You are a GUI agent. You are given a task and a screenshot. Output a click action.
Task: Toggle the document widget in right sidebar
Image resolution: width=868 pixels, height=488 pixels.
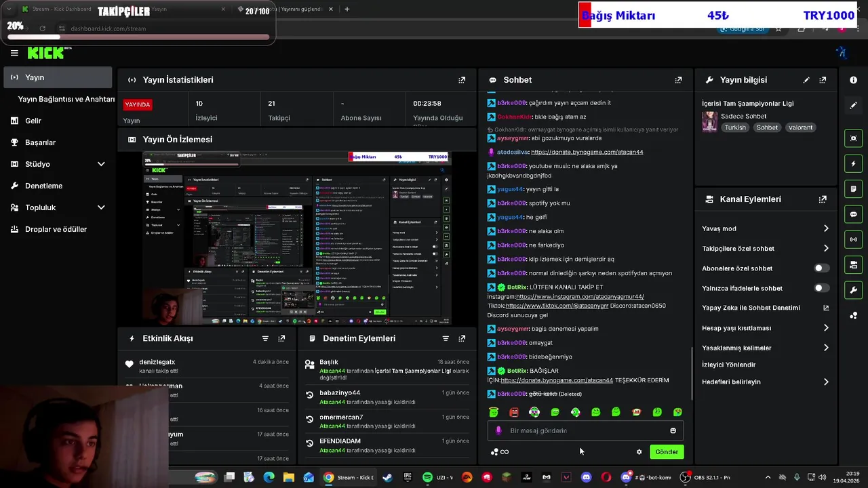(853, 188)
